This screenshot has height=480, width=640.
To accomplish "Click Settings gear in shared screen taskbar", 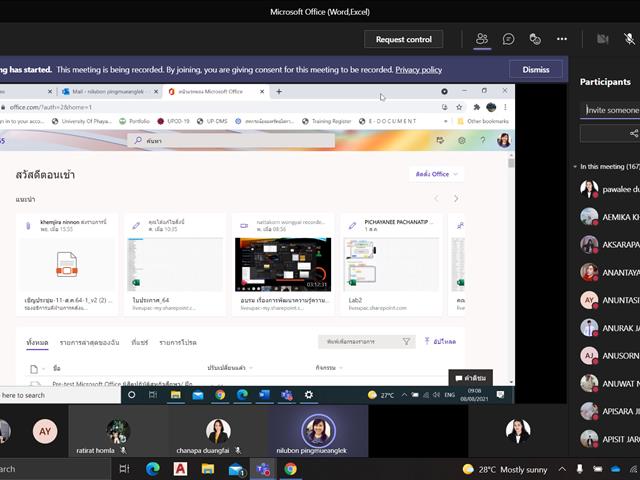I will 309,395.
